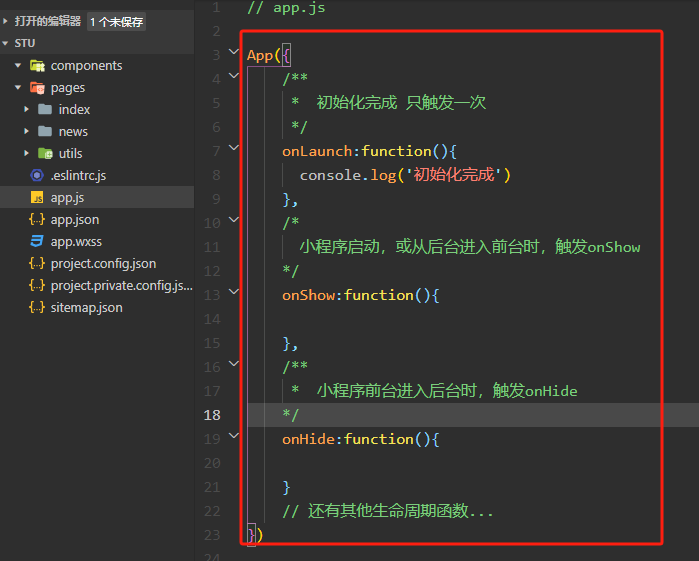This screenshot has width=699, height=561.
Task: Click line number 18 in the gutter
Action: click(212, 415)
